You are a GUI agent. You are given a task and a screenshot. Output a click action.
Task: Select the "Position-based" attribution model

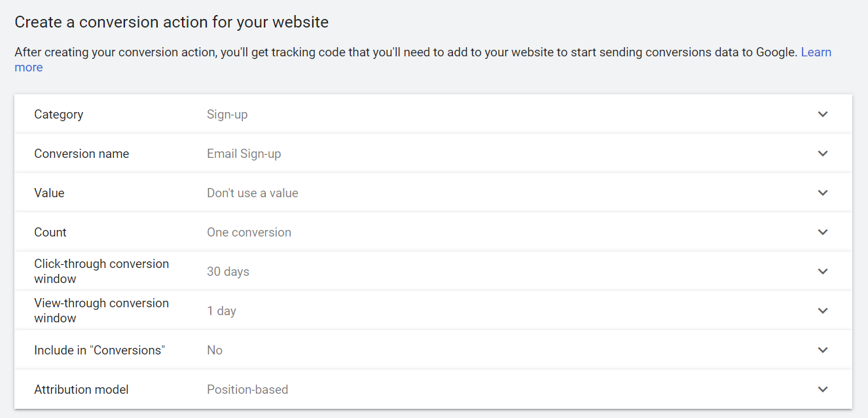pos(247,389)
